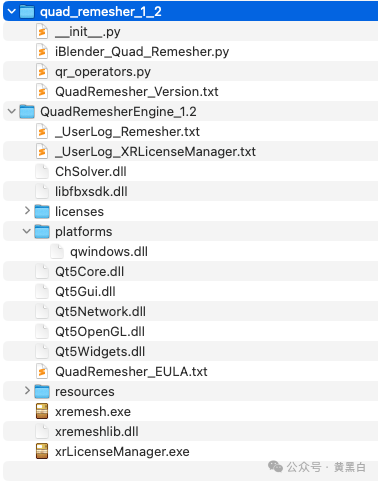Click the xremeshlib.dll blank file icon
This screenshot has height=482, width=378.
click(x=42, y=432)
